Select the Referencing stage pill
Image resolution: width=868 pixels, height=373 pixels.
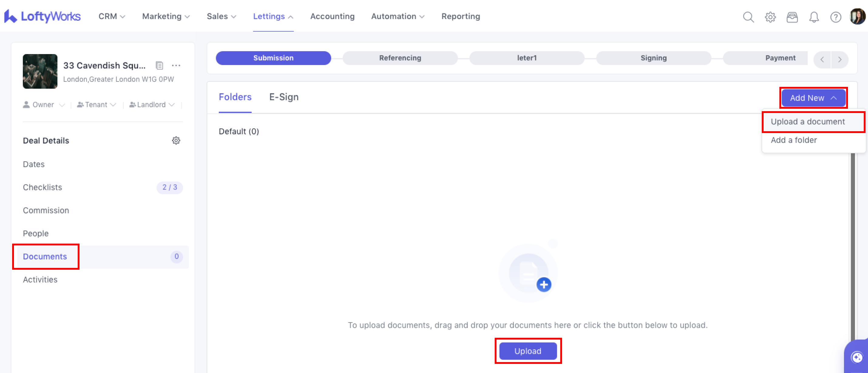click(x=400, y=58)
